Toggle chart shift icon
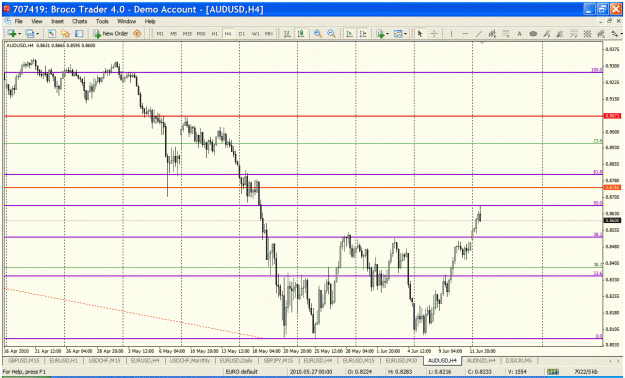The width and height of the screenshot is (625, 378). click(363, 34)
